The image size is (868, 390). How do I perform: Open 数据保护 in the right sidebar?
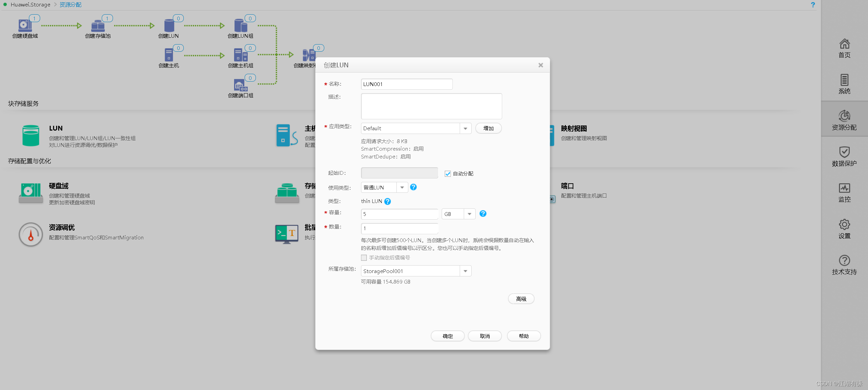(x=845, y=157)
